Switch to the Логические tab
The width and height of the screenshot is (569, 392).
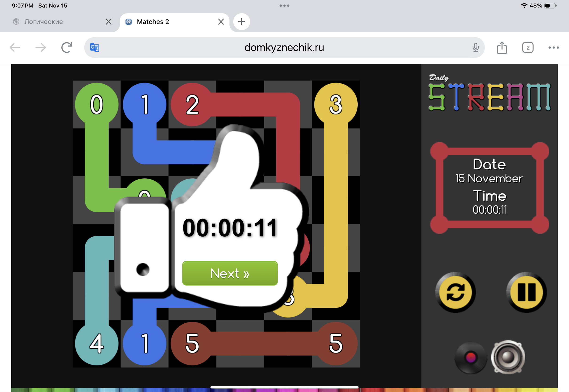(44, 22)
